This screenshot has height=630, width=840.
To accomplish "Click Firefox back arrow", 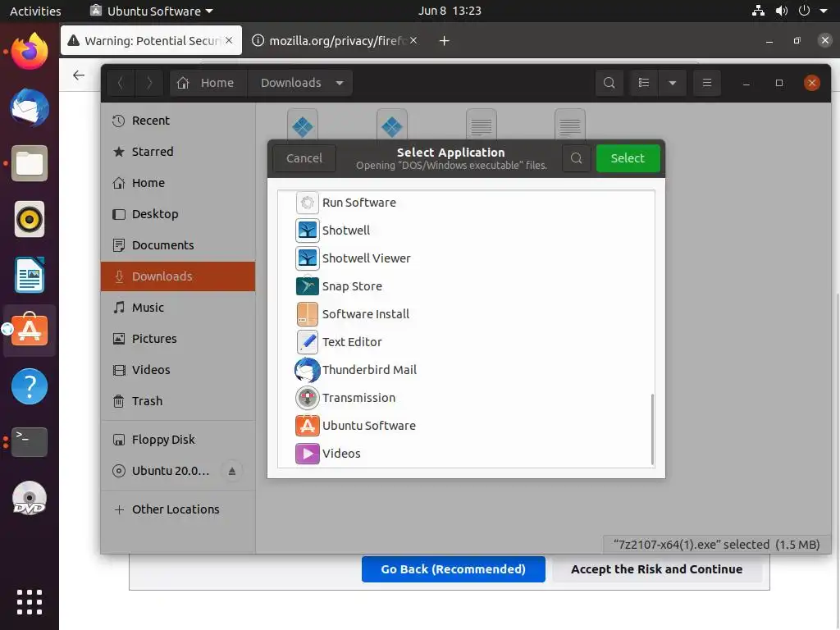I will [x=79, y=75].
